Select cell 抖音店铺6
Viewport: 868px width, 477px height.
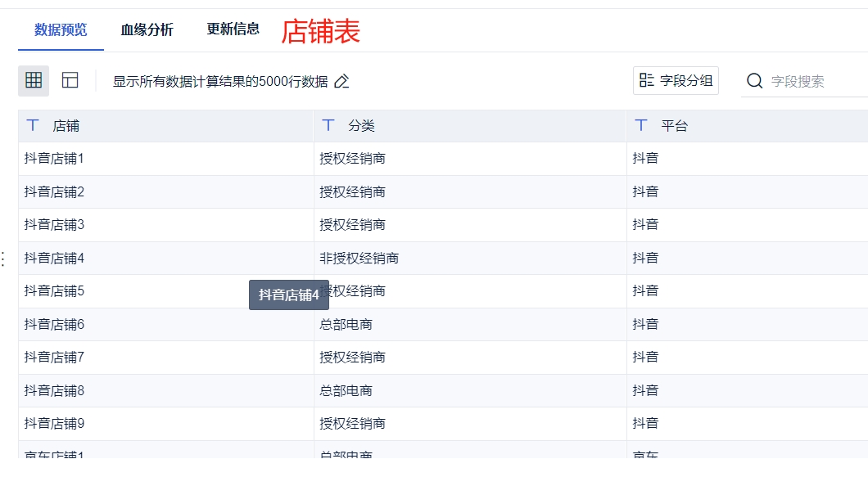[x=166, y=324]
